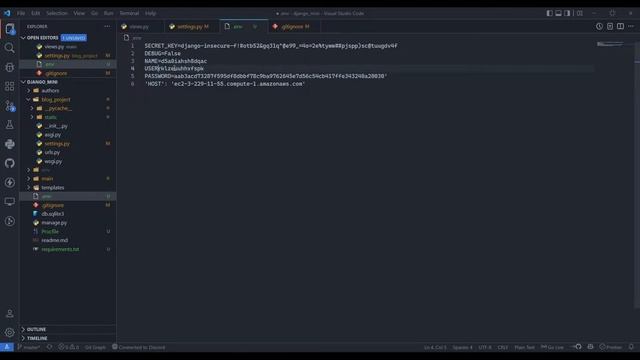Click the Ln 4, Col cursor position indicator
The image size is (640, 360).
coord(435,347)
